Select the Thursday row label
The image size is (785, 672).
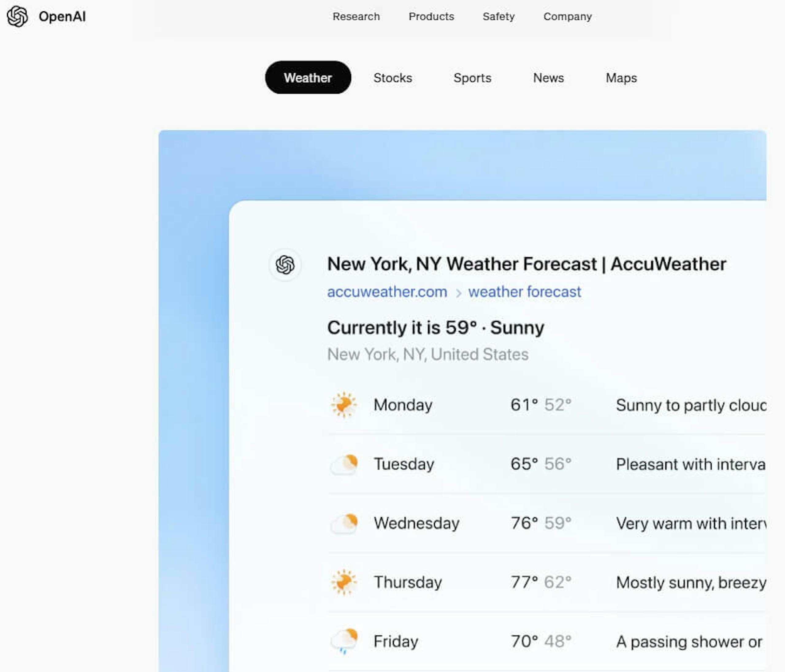click(408, 582)
